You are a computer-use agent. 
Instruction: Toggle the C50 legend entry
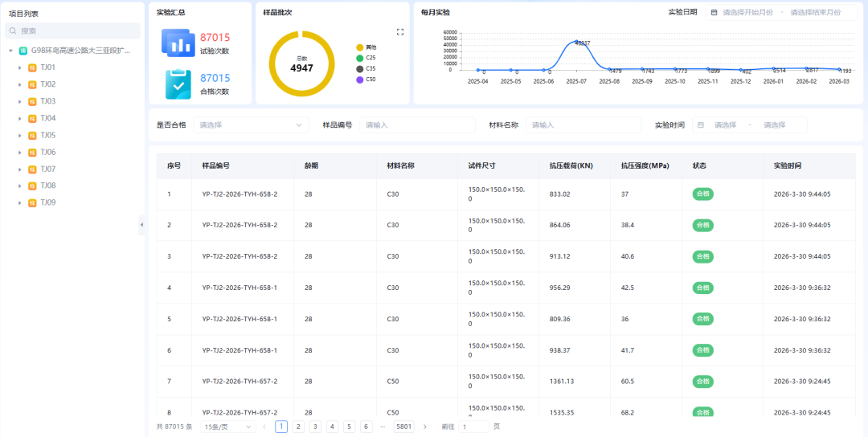[x=366, y=80]
